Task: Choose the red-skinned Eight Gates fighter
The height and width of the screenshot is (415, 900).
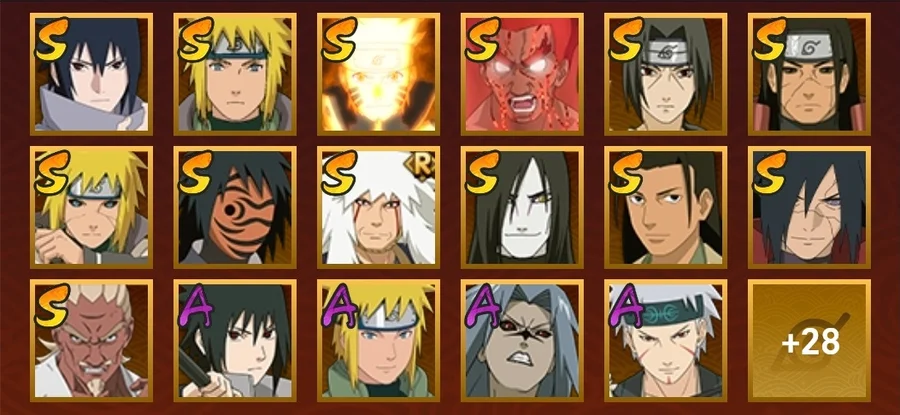Action: (x=522, y=74)
